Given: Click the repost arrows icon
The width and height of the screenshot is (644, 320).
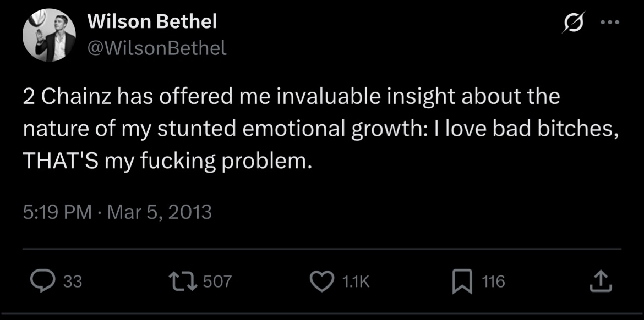Looking at the screenshot, I should (184, 282).
